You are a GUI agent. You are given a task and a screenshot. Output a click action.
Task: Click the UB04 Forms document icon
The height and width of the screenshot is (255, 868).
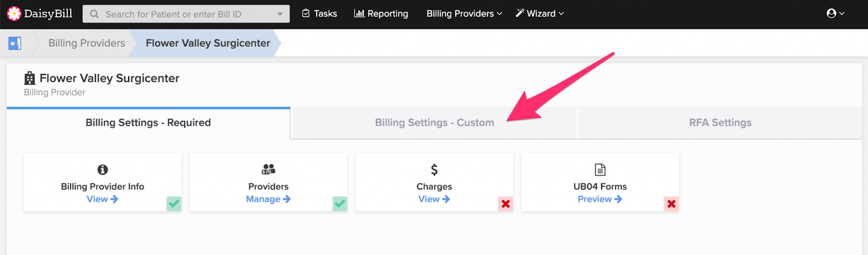600,170
